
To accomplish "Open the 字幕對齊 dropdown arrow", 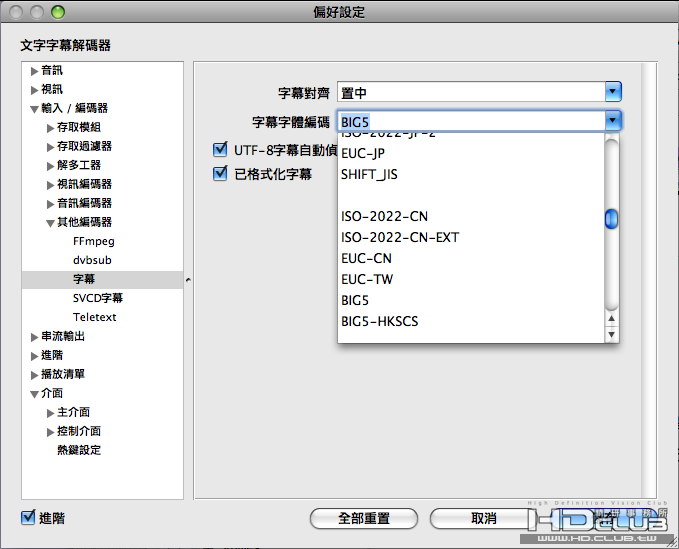I will 613,91.
